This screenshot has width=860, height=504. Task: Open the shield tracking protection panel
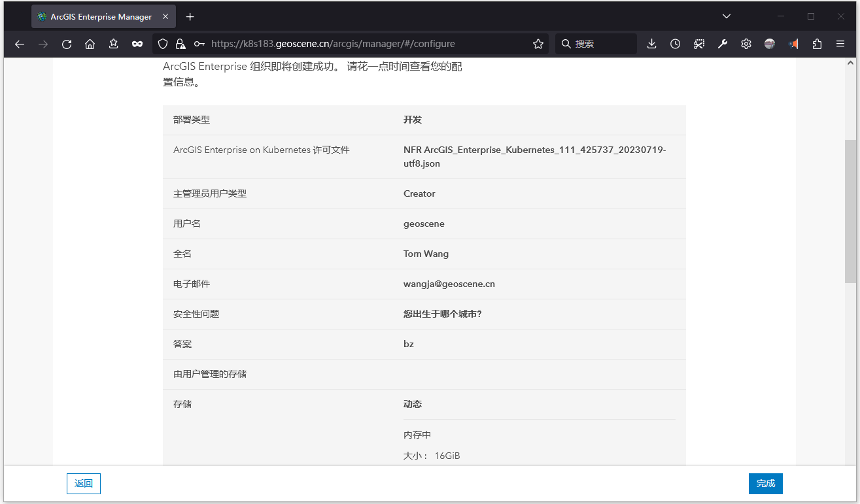(163, 44)
